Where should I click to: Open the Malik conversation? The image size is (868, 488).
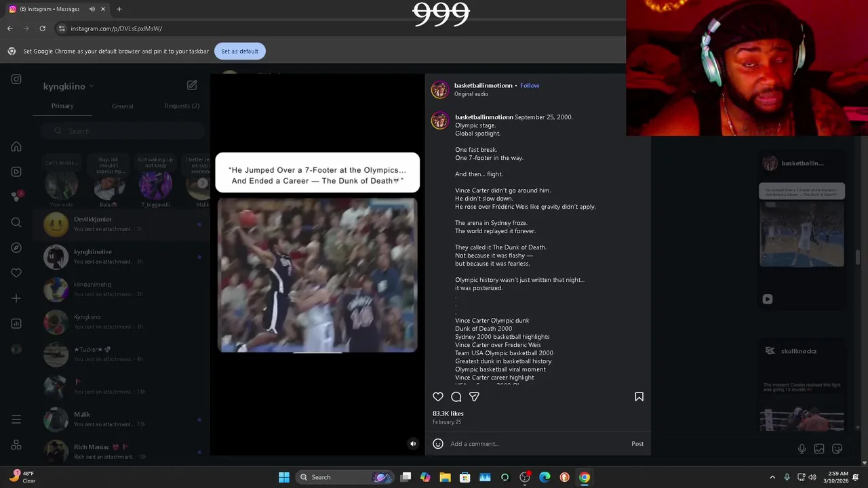coord(122,420)
